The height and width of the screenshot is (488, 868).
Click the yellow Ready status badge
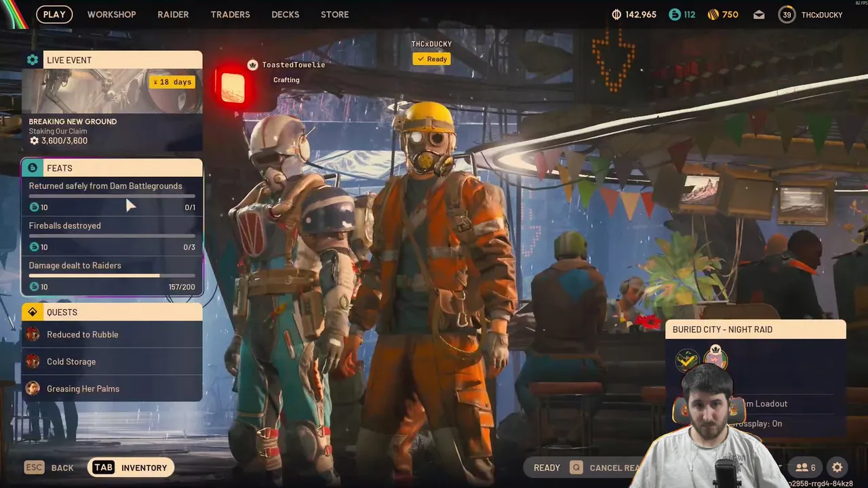(431, 59)
